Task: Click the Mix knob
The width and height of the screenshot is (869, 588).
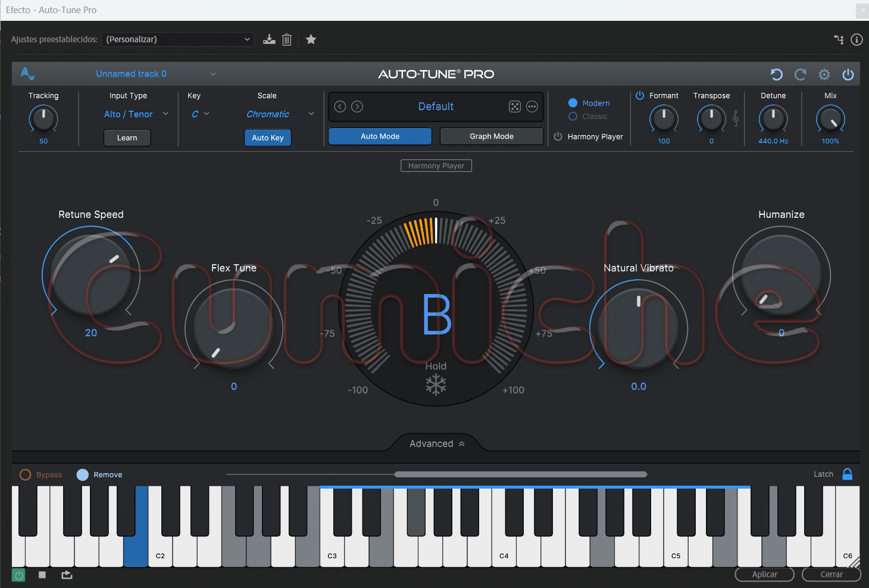Action: tap(830, 119)
